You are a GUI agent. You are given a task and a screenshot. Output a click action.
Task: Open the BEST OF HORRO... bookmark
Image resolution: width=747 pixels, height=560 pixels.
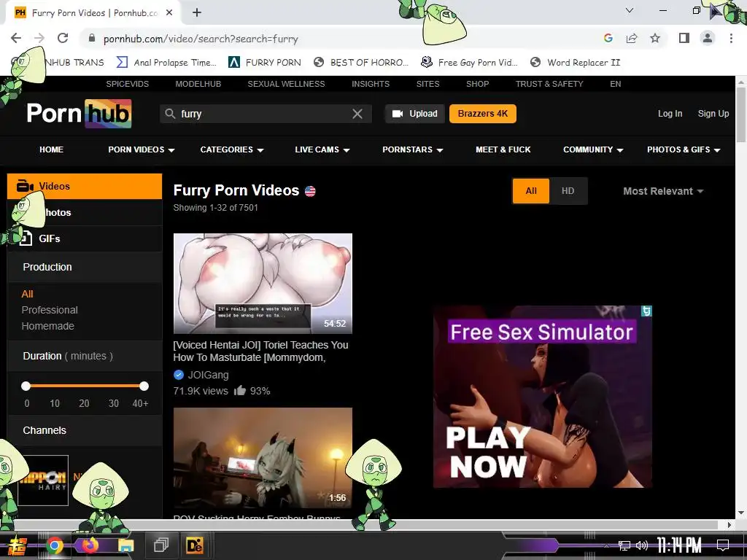(x=361, y=63)
